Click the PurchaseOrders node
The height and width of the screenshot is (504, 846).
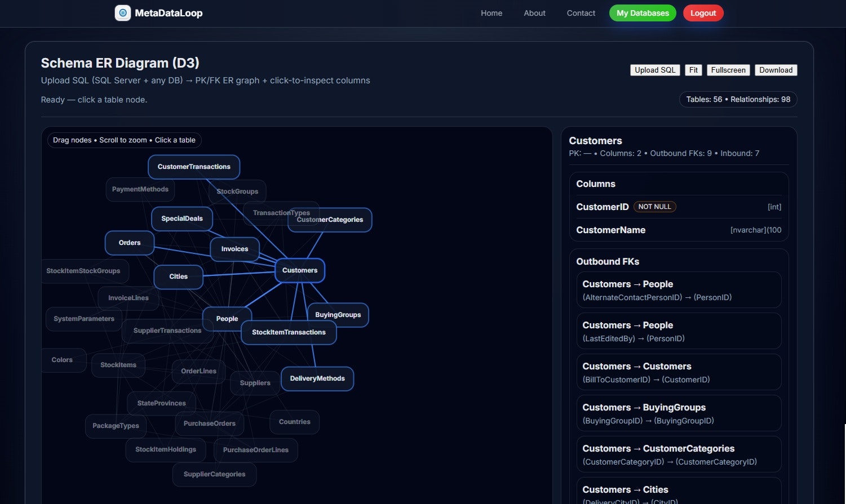tap(210, 423)
